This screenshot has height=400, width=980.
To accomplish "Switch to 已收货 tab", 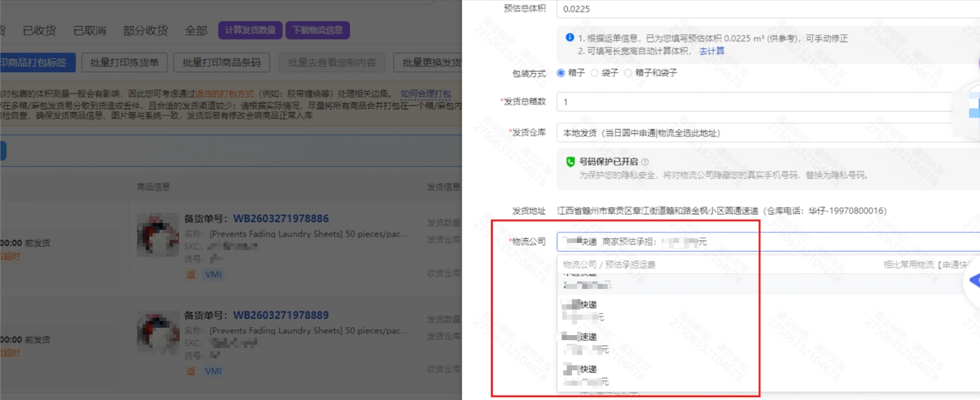I will (x=39, y=31).
